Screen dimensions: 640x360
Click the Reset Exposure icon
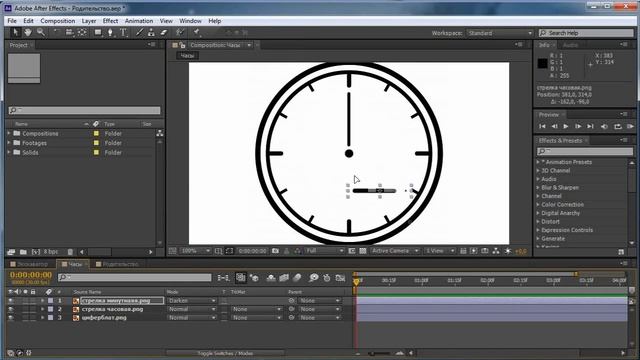coord(508,251)
